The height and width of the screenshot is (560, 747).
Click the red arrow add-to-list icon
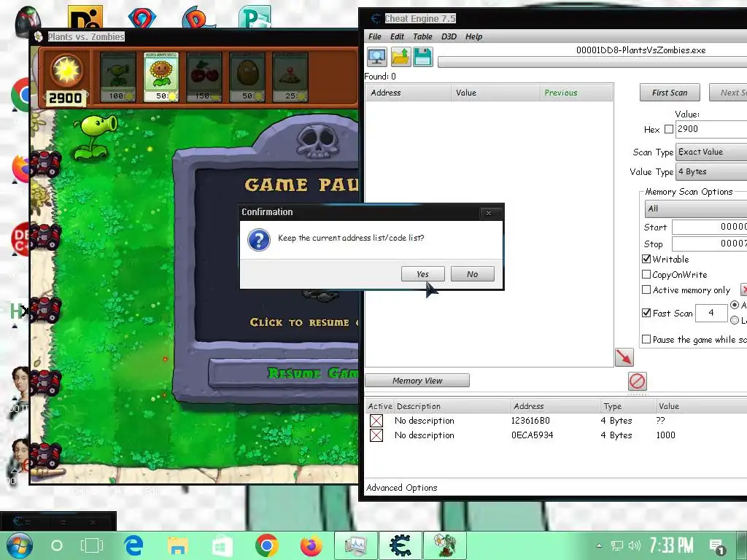coord(624,357)
